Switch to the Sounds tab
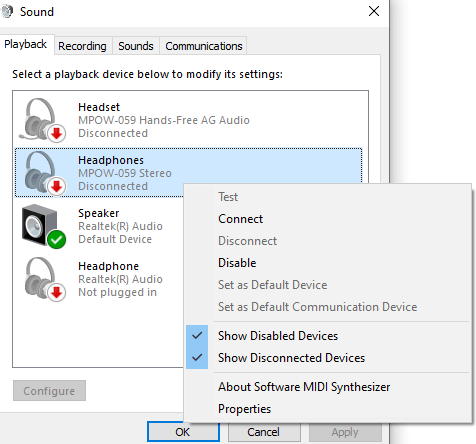This screenshot has height=444, width=476. click(136, 46)
